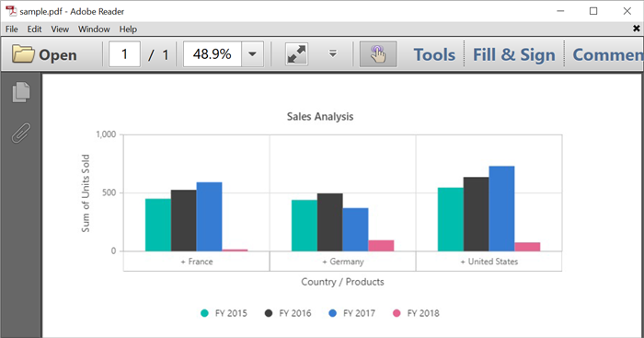Click the FY 2016 dark legend dot
The image size is (644, 338).
(269, 313)
